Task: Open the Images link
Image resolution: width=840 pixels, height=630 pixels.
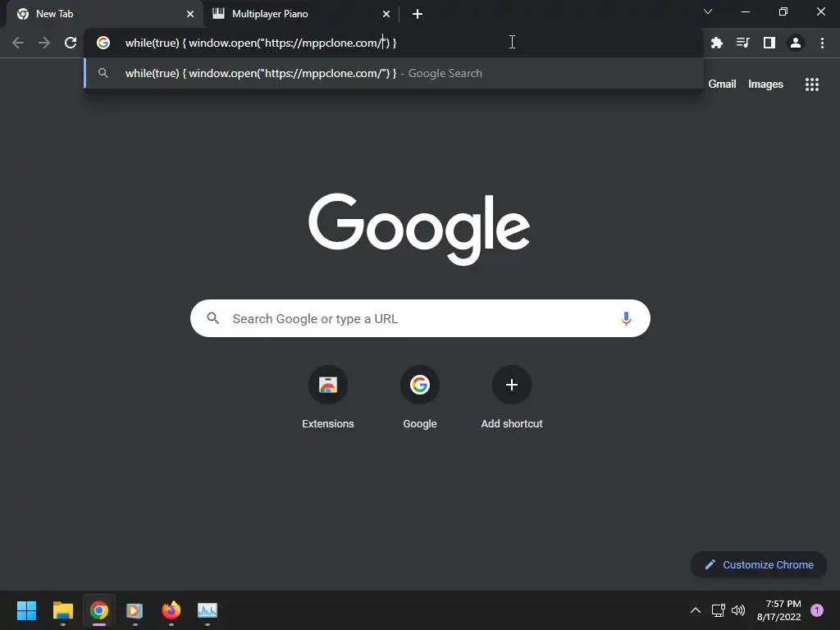Action: [765, 84]
